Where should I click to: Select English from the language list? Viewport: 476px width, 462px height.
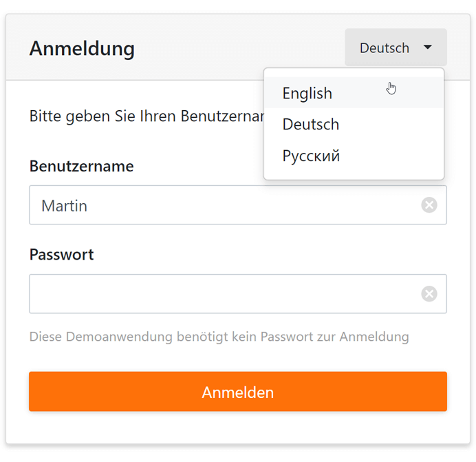click(x=307, y=94)
